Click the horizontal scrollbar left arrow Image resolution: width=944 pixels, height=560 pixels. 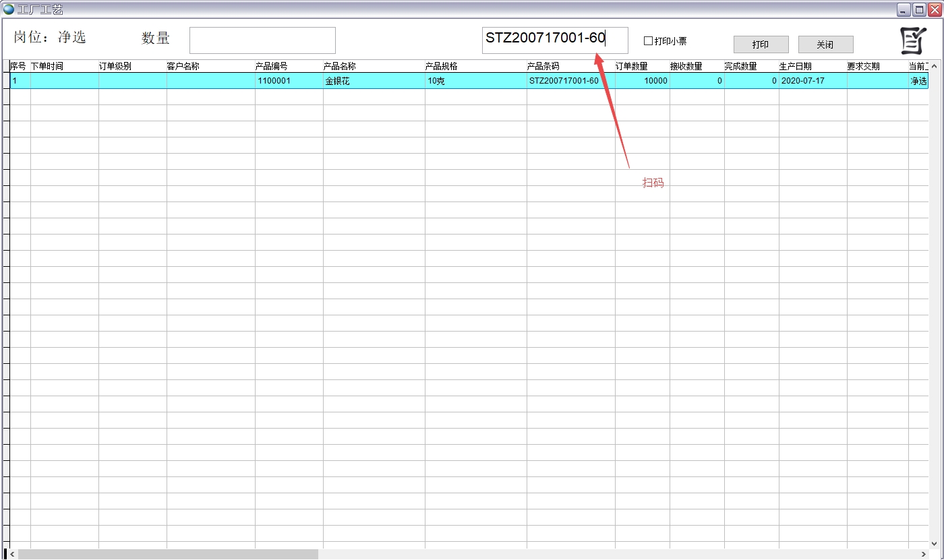(x=13, y=554)
